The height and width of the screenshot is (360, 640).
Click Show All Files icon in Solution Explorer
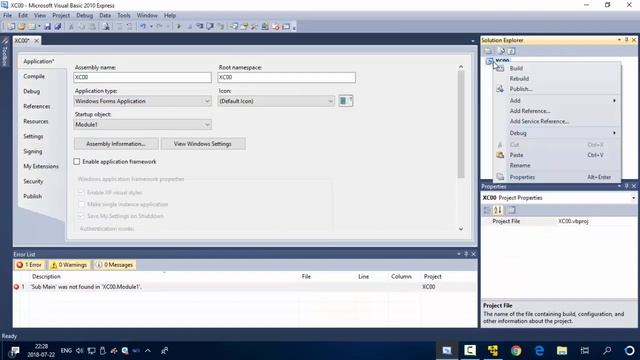pos(501,51)
